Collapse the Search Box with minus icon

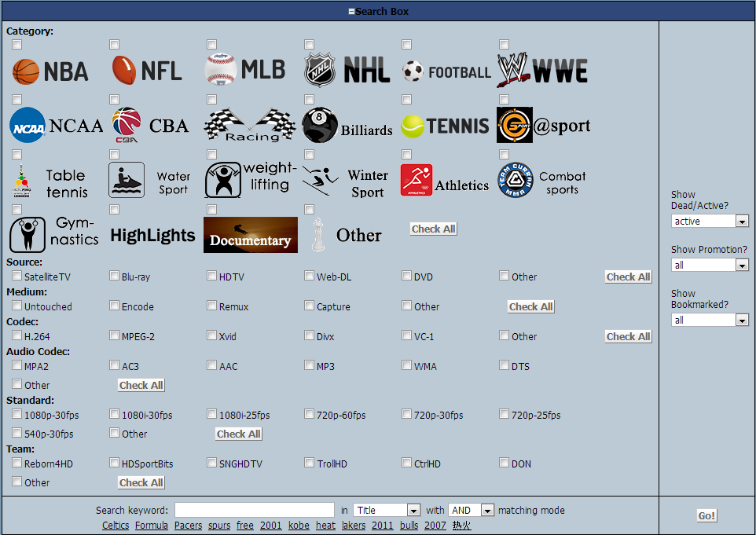pyautogui.click(x=351, y=12)
